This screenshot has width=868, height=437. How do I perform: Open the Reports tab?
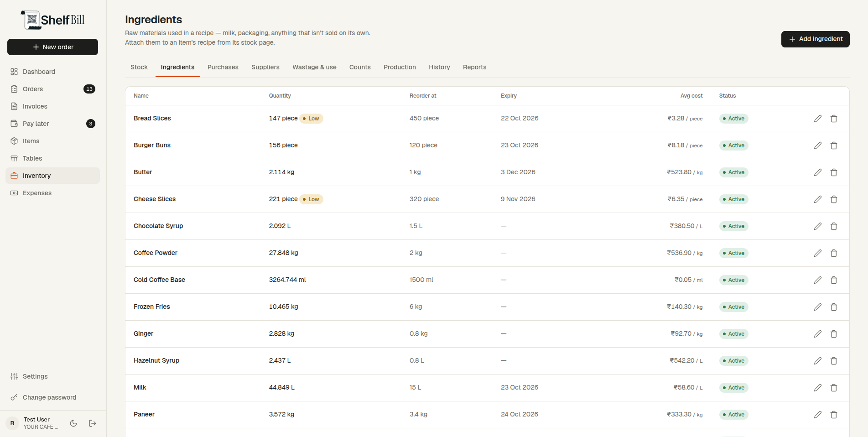(474, 67)
